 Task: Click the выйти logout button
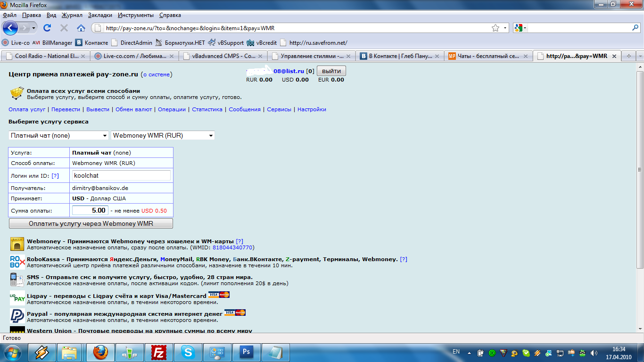pos(331,71)
